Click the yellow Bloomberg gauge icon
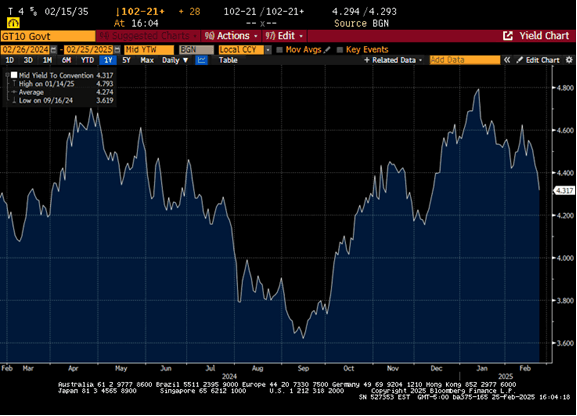This screenshot has width=577, height=416. coord(14,23)
